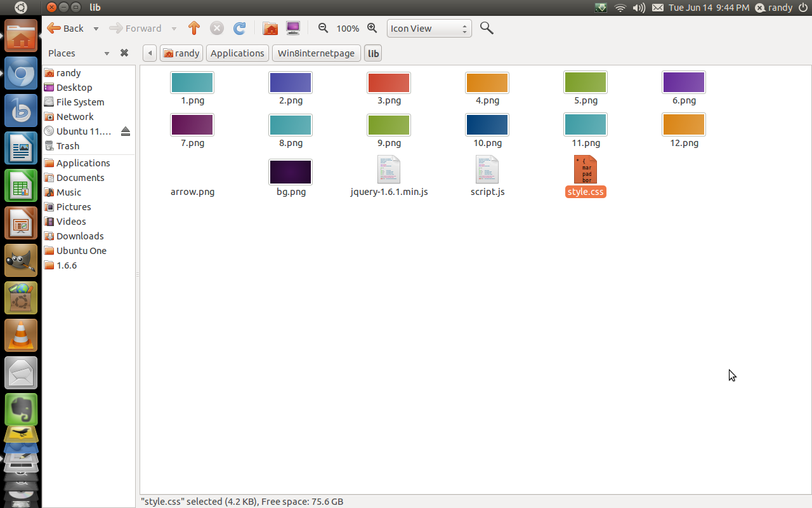Reset zoom via the 100% button

(x=348, y=29)
